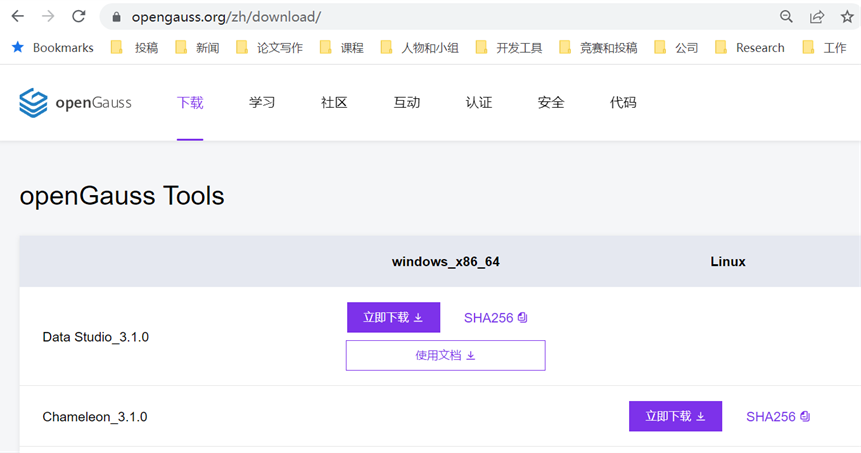Image resolution: width=861 pixels, height=453 pixels.
Task: Open the 工作 bookmark folder
Action: (824, 48)
